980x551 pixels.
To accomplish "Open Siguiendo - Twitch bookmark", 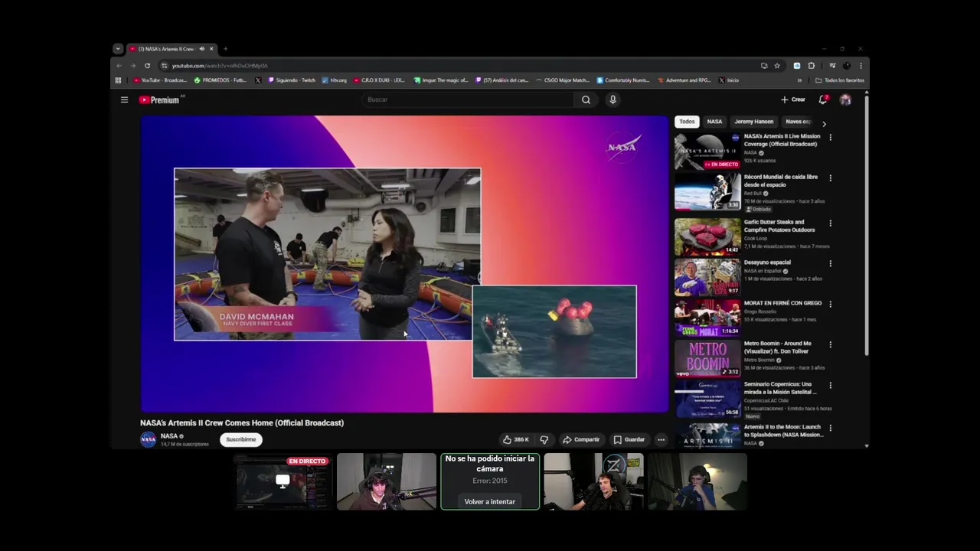I will (x=292, y=80).
